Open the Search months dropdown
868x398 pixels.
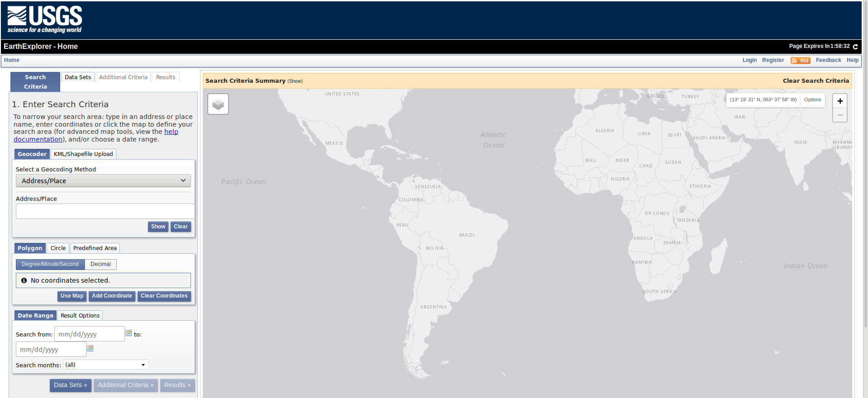pos(105,365)
